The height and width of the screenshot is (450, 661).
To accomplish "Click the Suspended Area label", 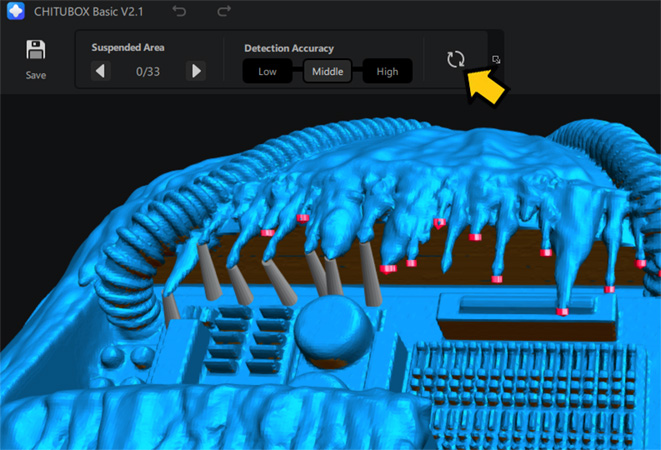I will click(x=128, y=47).
